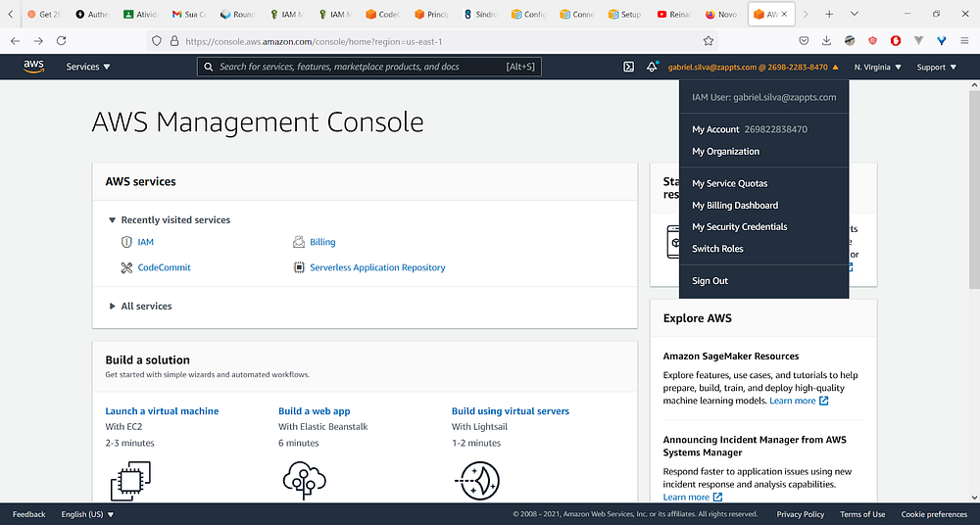This screenshot has height=525, width=980.
Task: Click the Build using virtual servers link
Action: [x=510, y=411]
